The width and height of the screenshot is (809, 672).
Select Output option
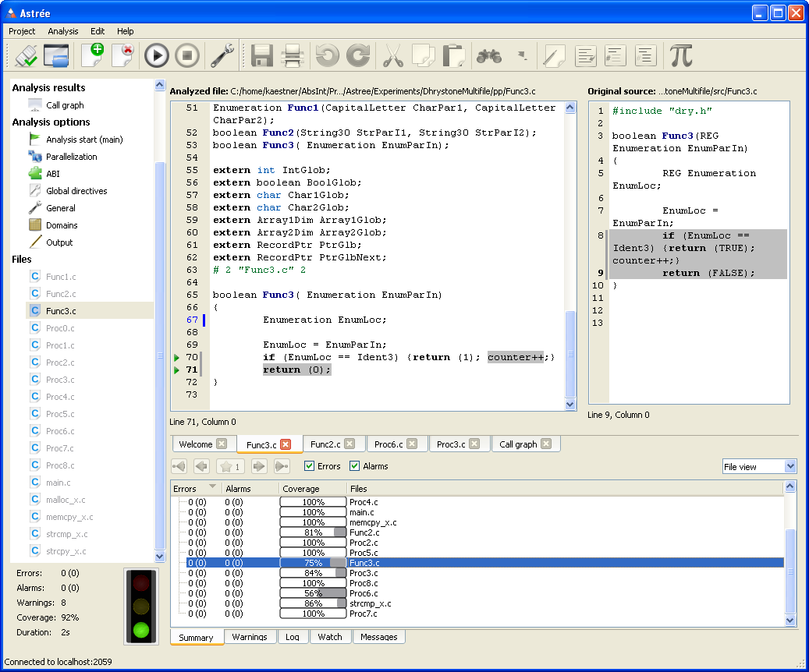tap(59, 242)
